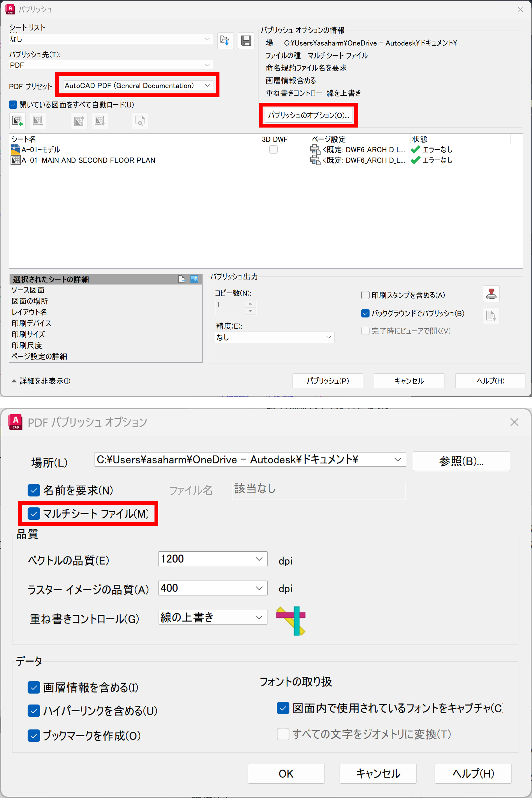Click the page icon in selected sheet details header
This screenshot has width=532, height=798.
tap(182, 279)
